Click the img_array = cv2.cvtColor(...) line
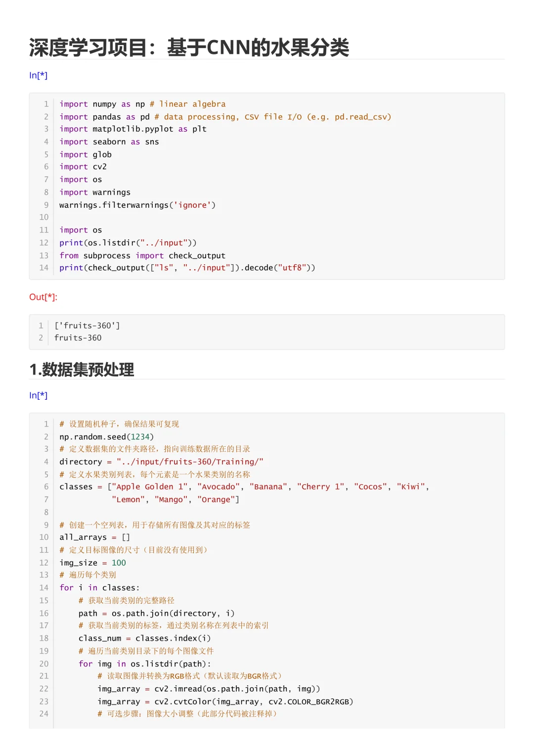 (x=225, y=702)
